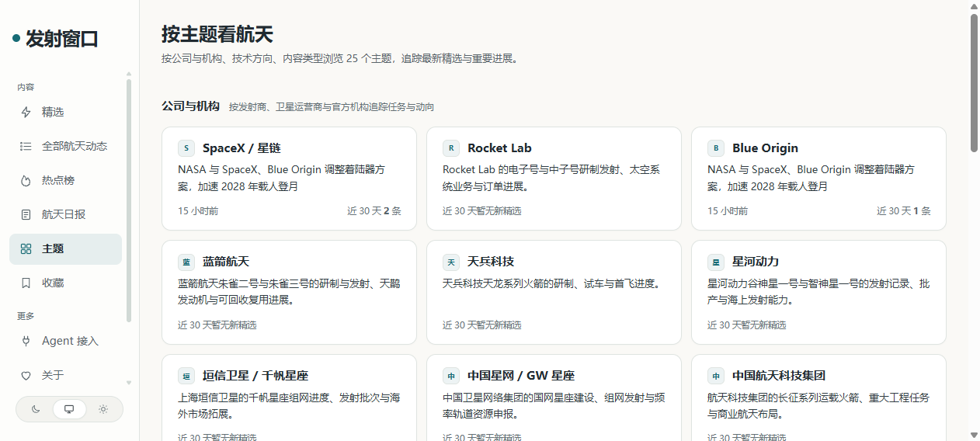Open the 垣信卫星 / 千帆星座 topic title
This screenshot has height=441, width=980.
pos(255,376)
